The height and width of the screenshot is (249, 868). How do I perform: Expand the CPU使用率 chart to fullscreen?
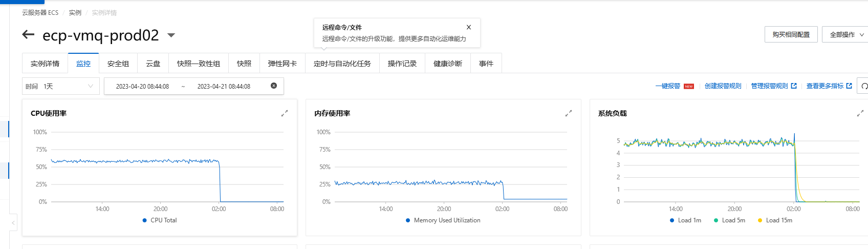point(285,113)
